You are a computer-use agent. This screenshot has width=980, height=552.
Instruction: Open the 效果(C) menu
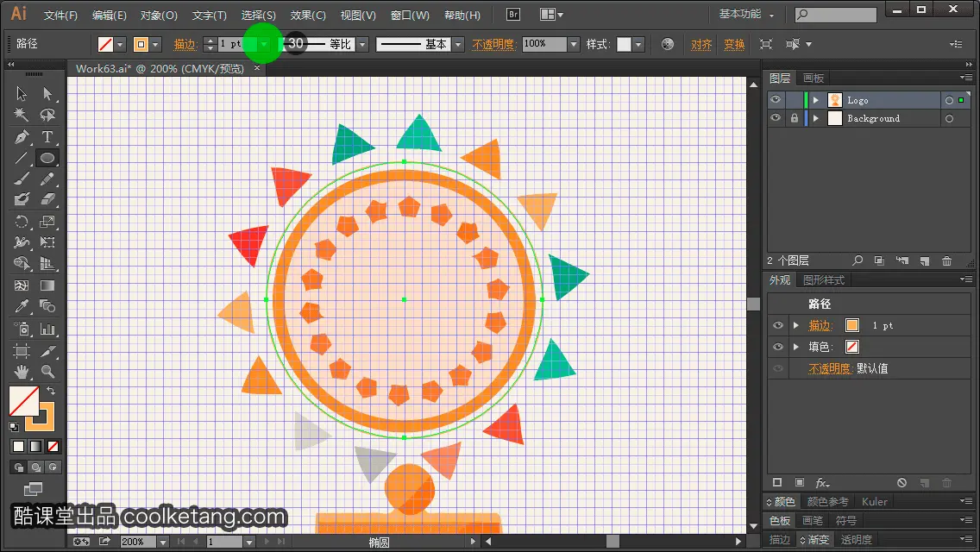tap(308, 15)
